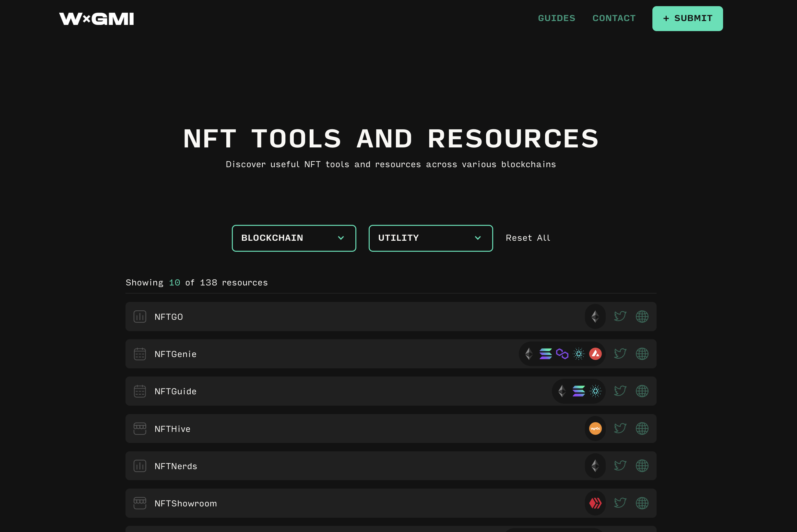Image resolution: width=797 pixels, height=532 pixels.
Task: Click Cardano icon in NFTGuide row
Action: tap(595, 391)
